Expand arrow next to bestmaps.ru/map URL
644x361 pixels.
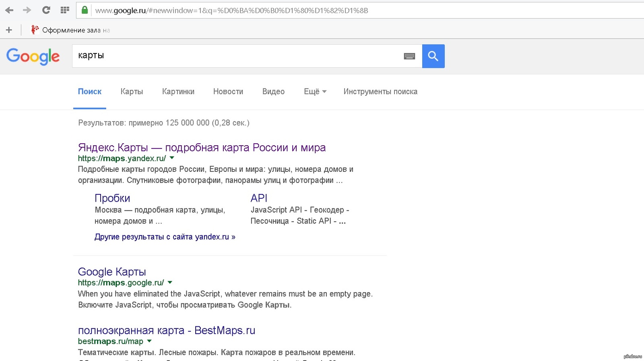(149, 341)
